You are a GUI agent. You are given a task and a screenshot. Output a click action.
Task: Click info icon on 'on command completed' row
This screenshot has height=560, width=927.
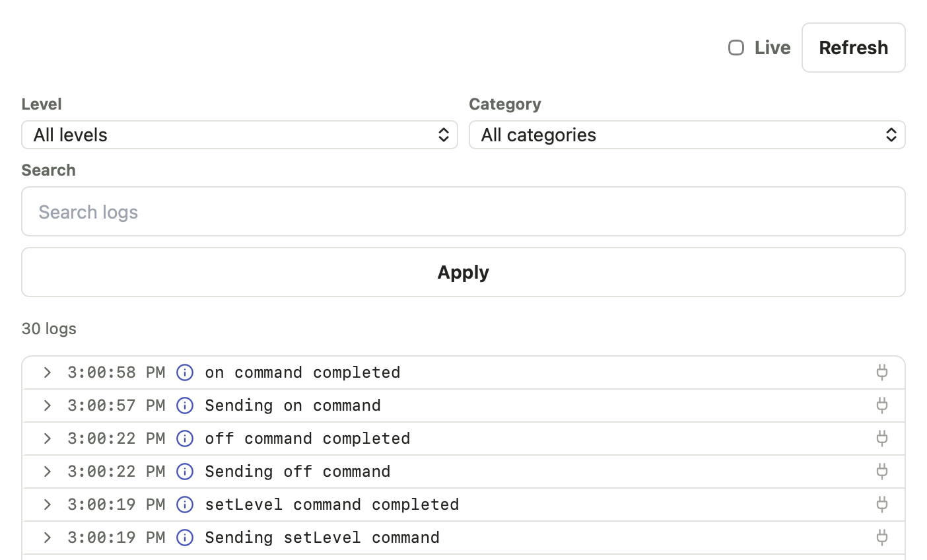click(185, 372)
